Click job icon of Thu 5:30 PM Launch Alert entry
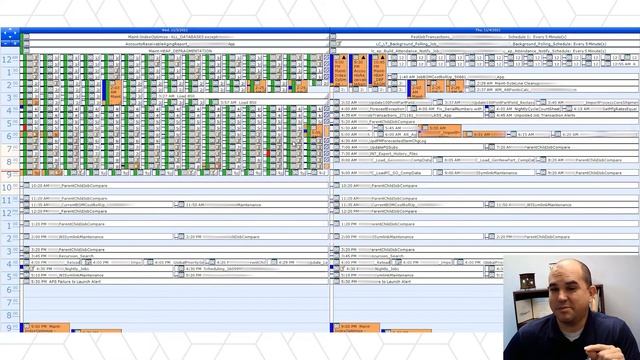640x360 pixels. pyautogui.click(x=336, y=282)
